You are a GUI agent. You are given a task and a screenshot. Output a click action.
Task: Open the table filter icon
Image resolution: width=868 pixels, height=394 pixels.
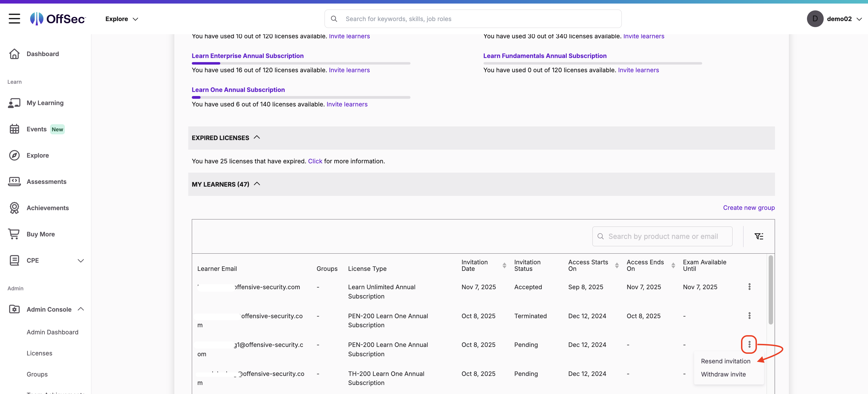point(759,236)
